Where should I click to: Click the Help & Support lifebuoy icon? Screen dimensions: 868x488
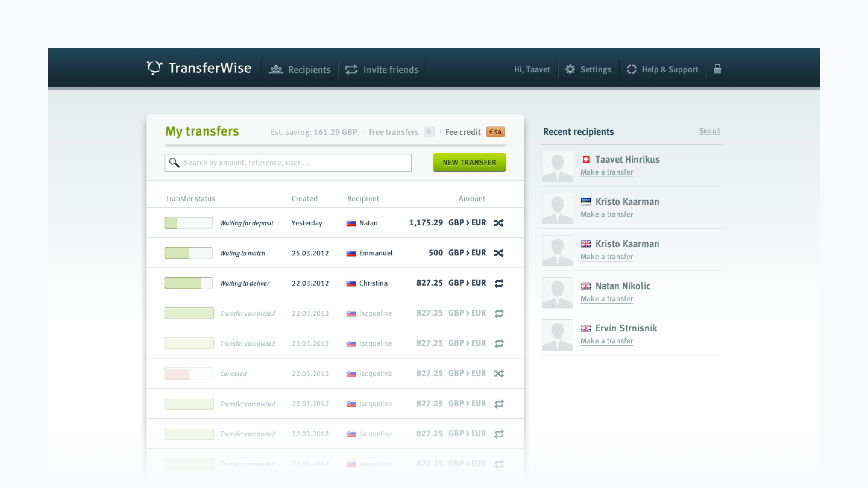[631, 69]
